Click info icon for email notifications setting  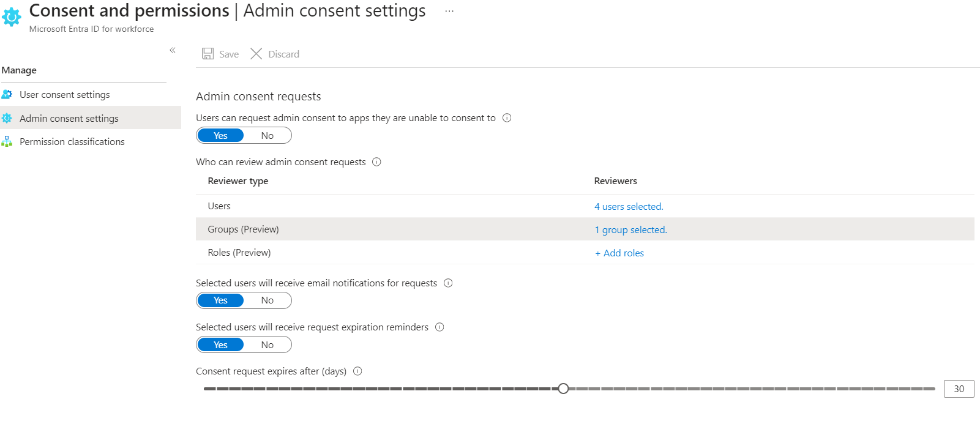click(449, 283)
